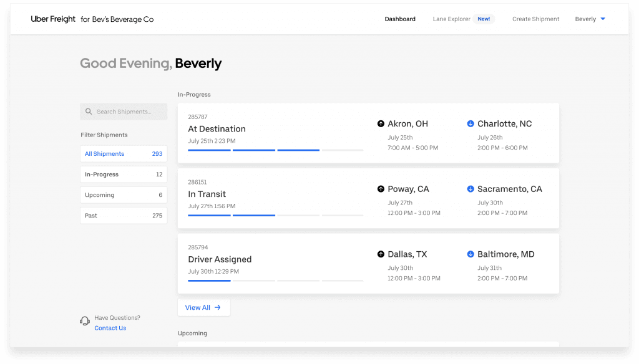The image size is (639, 364).
Task: Expand the Beverly account dropdown
Action: pos(590,19)
